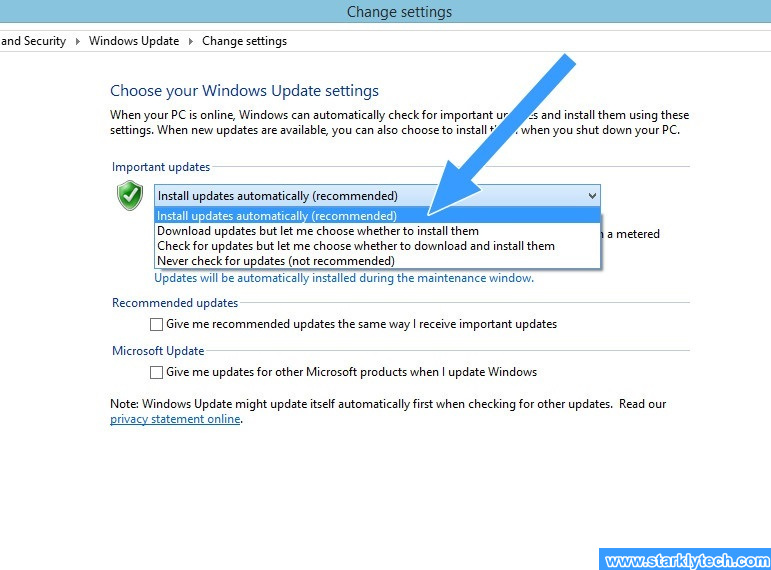771x570 pixels.
Task: Click the Change settings breadcrumb item
Action: click(x=244, y=41)
